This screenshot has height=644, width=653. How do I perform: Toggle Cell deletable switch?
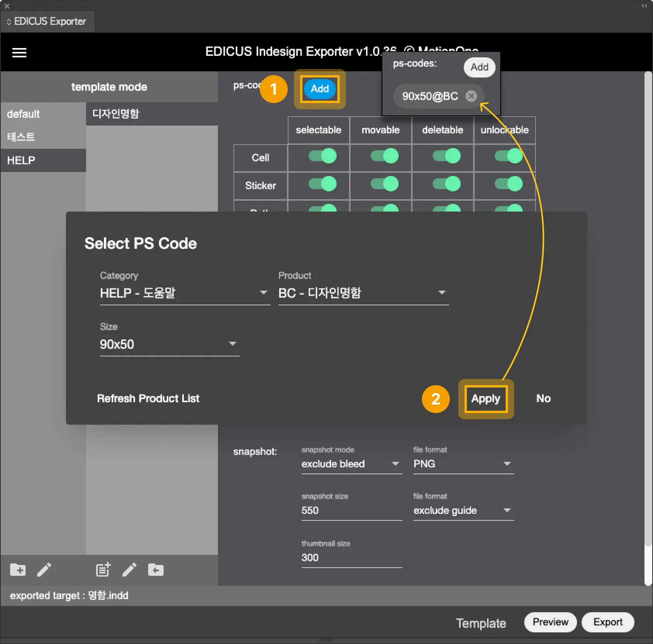point(447,156)
